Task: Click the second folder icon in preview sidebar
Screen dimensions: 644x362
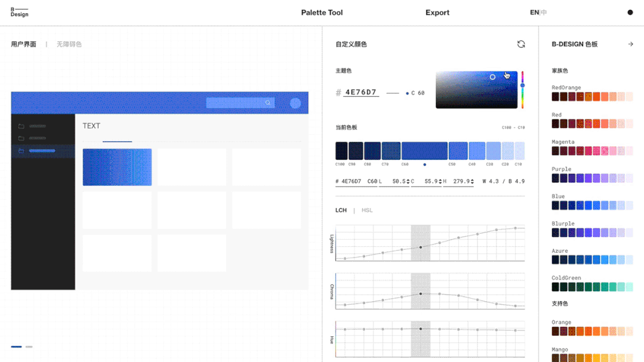Action: coord(21,138)
